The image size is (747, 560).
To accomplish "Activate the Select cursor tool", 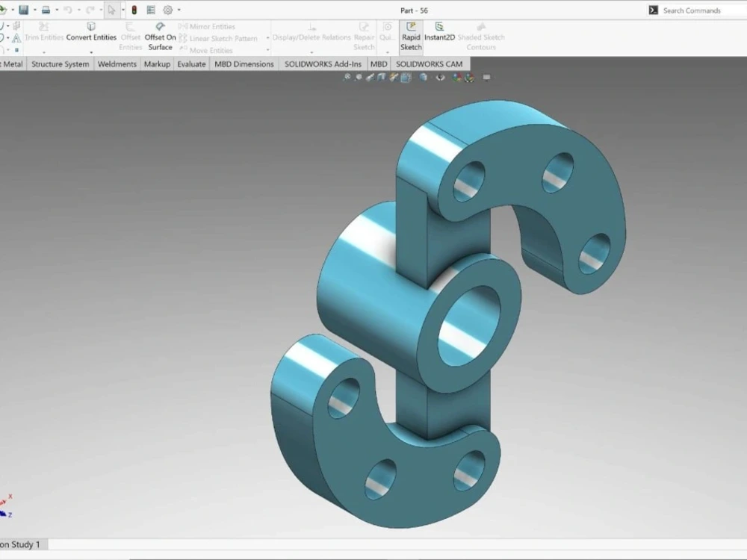I will click(x=111, y=10).
